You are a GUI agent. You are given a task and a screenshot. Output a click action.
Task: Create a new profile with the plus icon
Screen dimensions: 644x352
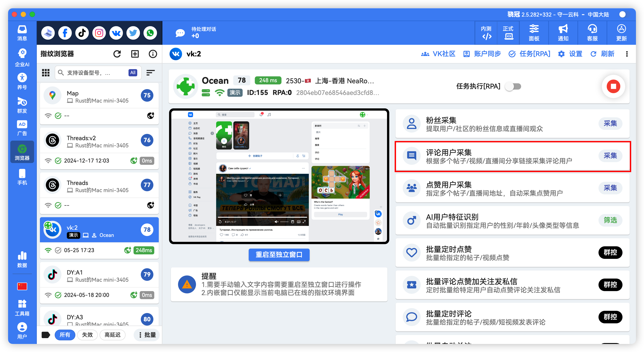pyautogui.click(x=135, y=54)
